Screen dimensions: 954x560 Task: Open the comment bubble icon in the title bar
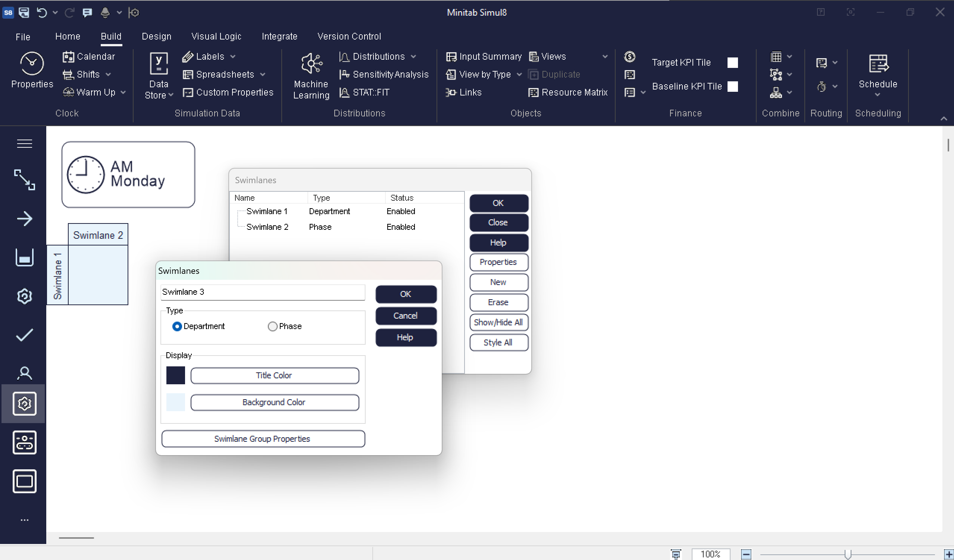(87, 12)
